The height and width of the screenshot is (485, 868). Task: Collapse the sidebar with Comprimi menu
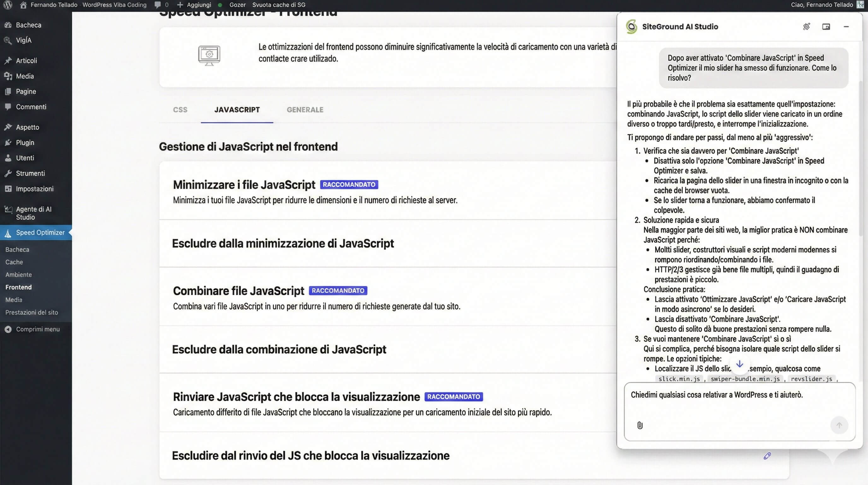[x=38, y=329]
